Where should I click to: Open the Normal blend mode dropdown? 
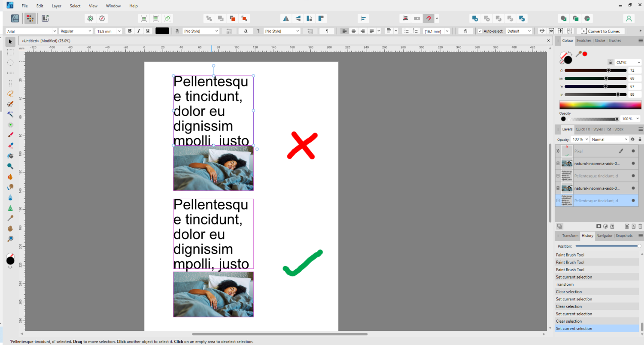point(609,139)
